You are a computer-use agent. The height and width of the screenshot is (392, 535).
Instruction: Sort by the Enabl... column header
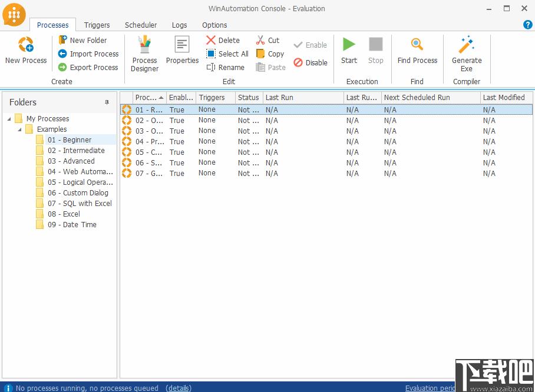point(181,98)
